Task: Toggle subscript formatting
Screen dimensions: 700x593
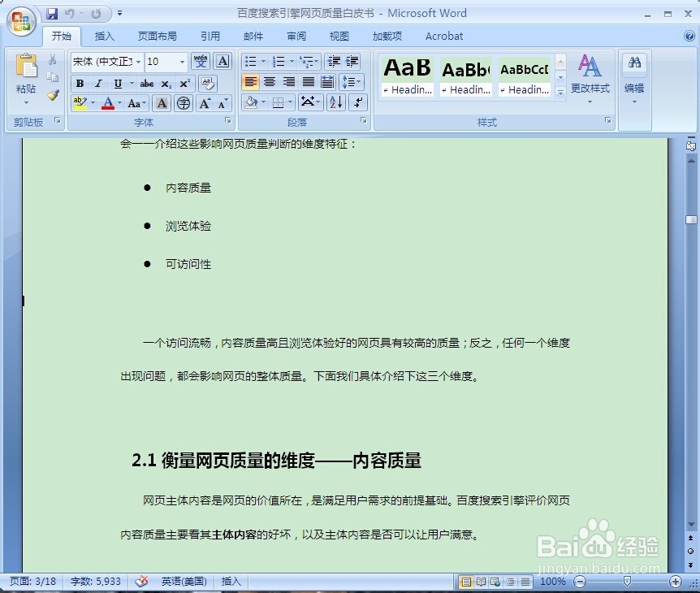Action: pos(166,83)
